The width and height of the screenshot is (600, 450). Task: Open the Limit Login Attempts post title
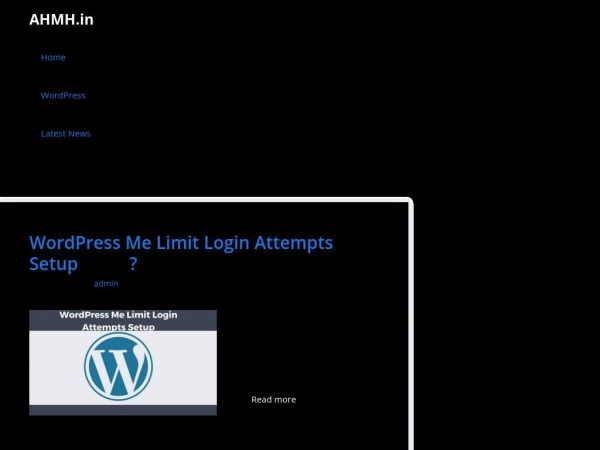tap(181, 253)
